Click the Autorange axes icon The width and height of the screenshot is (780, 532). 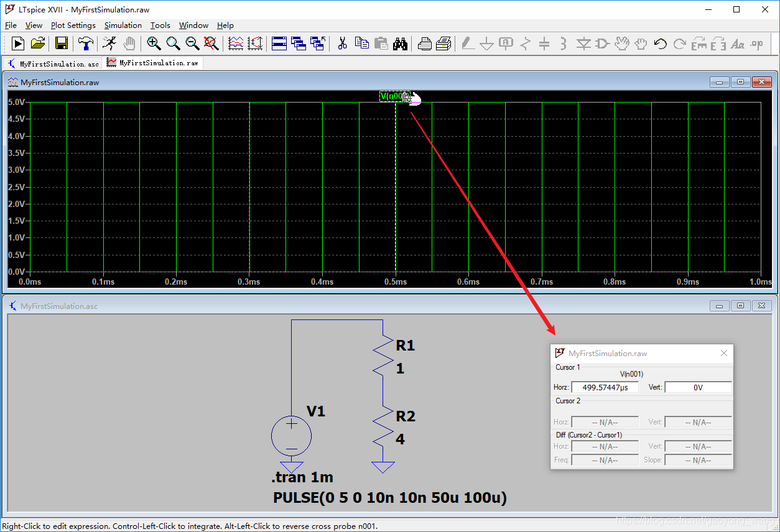255,44
